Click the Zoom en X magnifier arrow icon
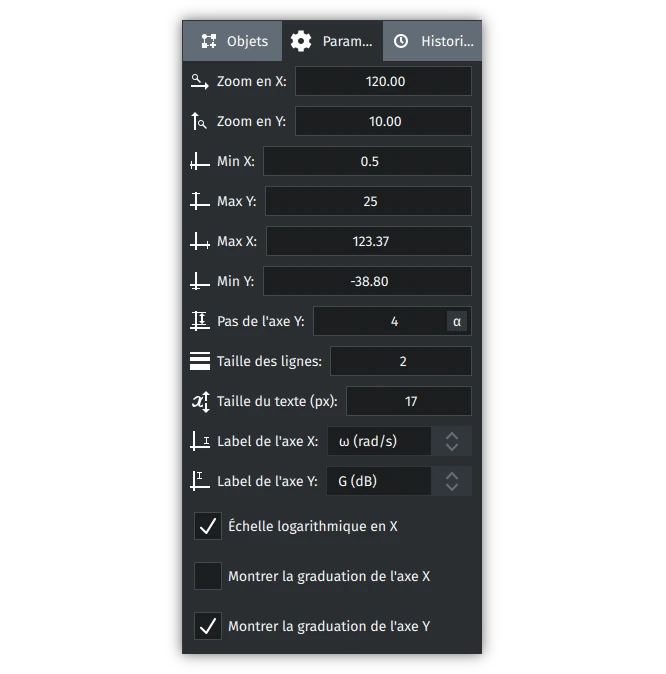666x674 pixels. coord(199,81)
